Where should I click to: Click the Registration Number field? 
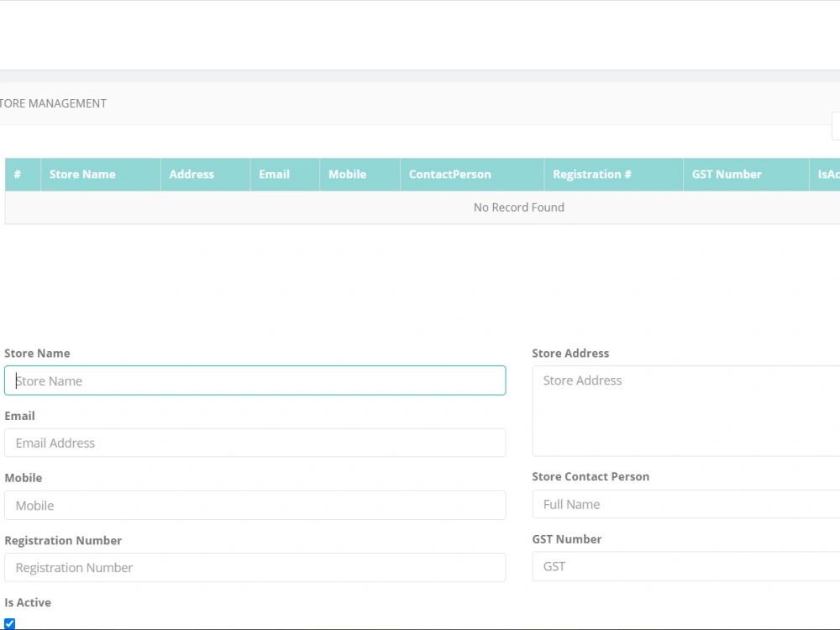click(255, 567)
